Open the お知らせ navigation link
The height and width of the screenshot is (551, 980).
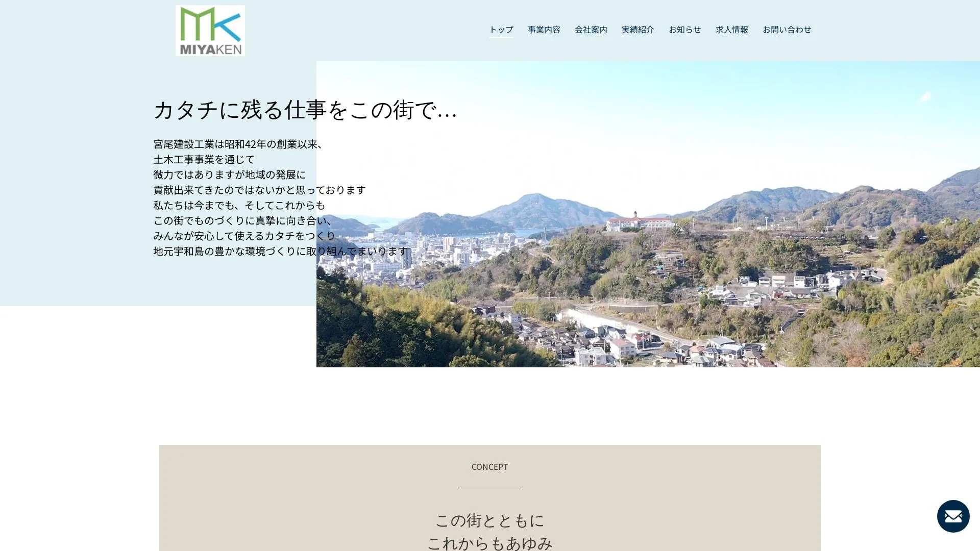point(684,30)
